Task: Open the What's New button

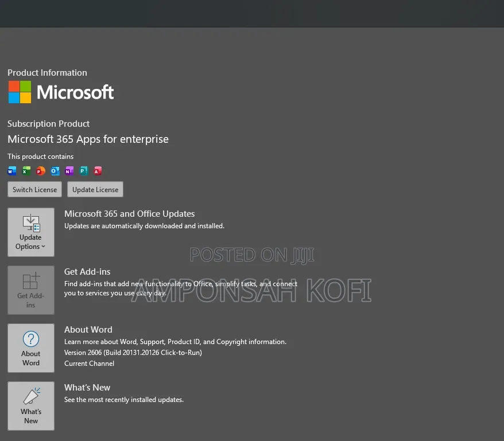Action: (x=31, y=406)
